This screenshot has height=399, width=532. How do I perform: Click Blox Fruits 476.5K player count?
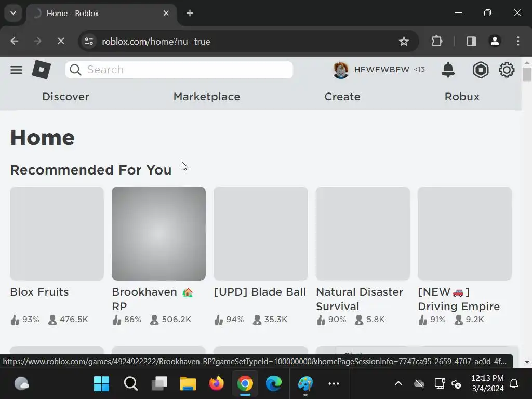click(x=68, y=320)
